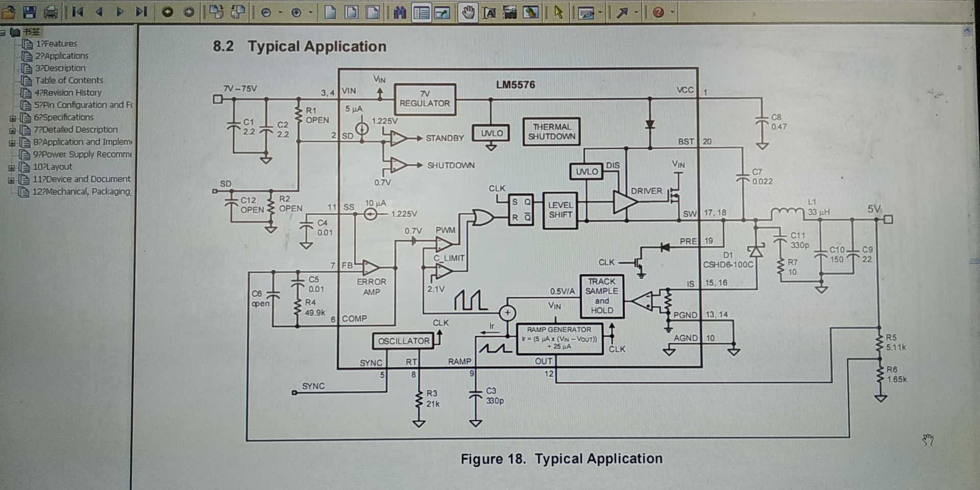Screen dimensions: 980x490
Task: Click the LM5576 chip label
Action: [516, 85]
